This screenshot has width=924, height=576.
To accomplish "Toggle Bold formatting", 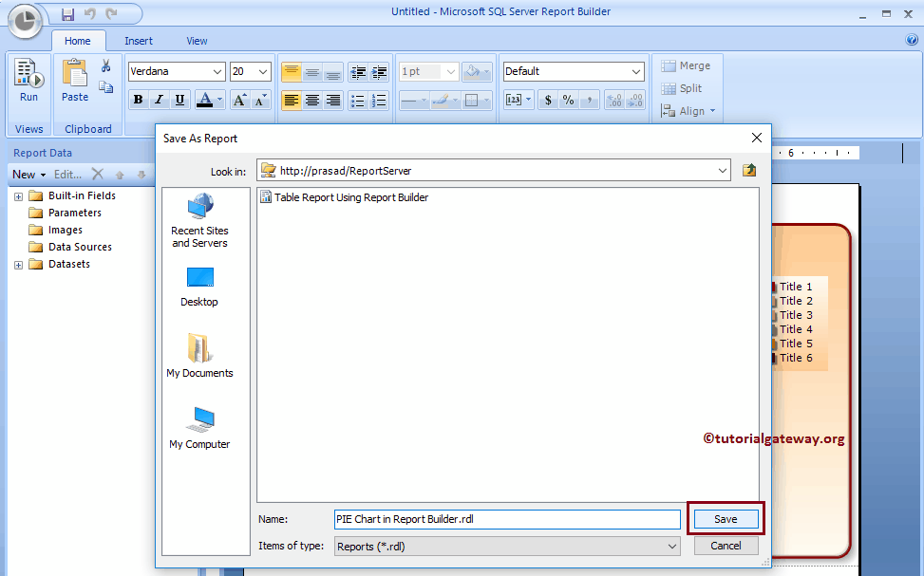I will click(x=138, y=101).
